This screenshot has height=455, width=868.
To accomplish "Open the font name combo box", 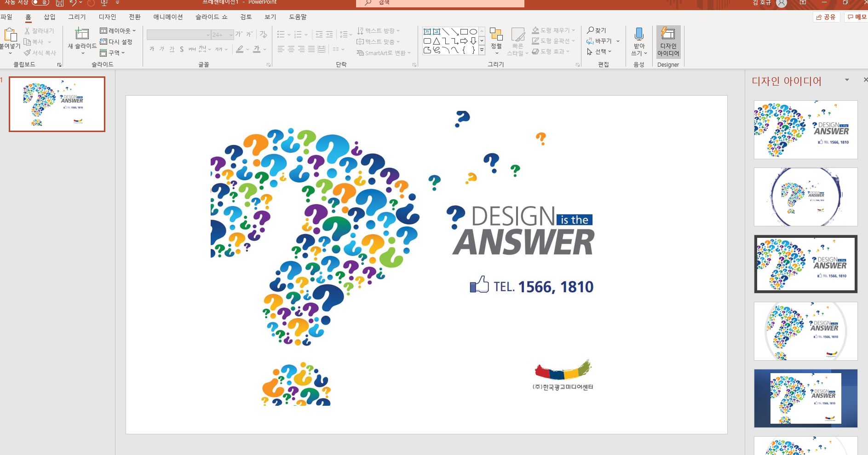I will coord(178,35).
